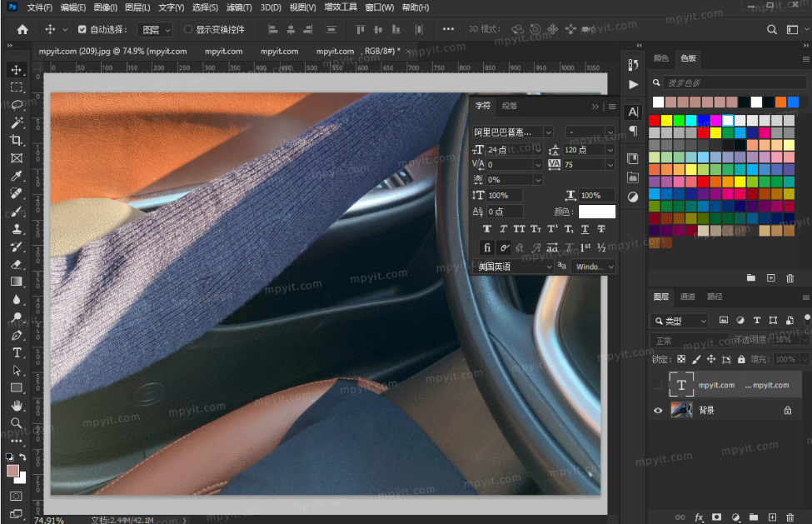Select the Zoom tool in the toolbar

(17, 423)
